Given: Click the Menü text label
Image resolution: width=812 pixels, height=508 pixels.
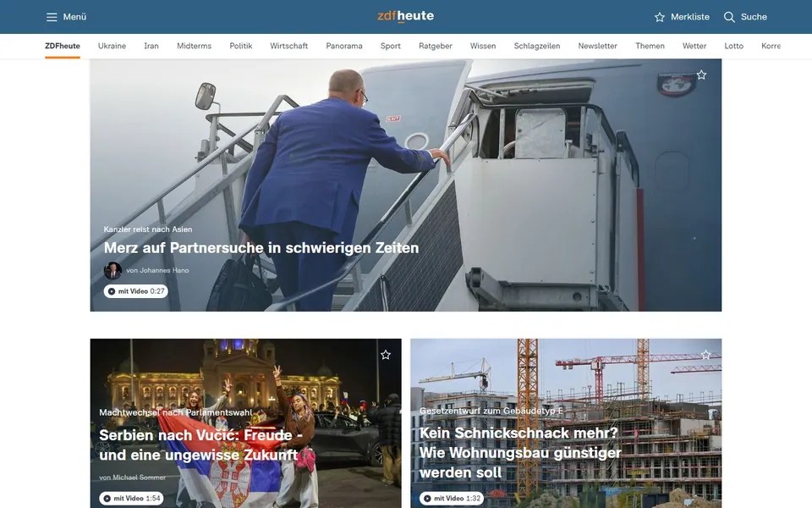Looking at the screenshot, I should [74, 17].
